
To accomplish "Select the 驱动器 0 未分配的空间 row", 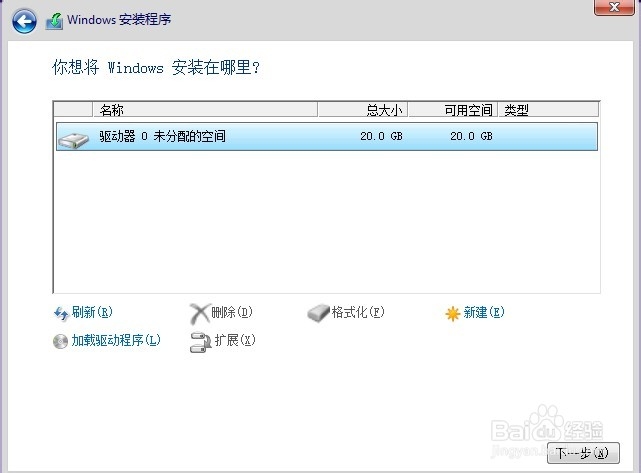I will click(x=327, y=137).
